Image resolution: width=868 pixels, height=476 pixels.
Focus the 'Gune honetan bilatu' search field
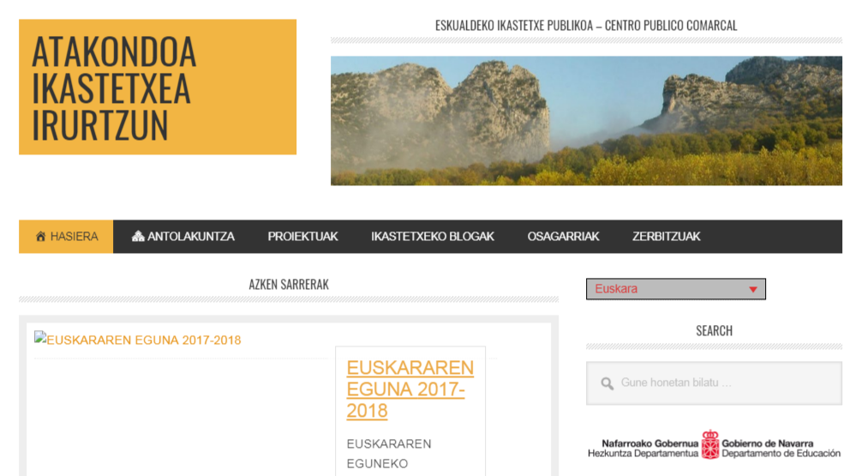point(714,383)
